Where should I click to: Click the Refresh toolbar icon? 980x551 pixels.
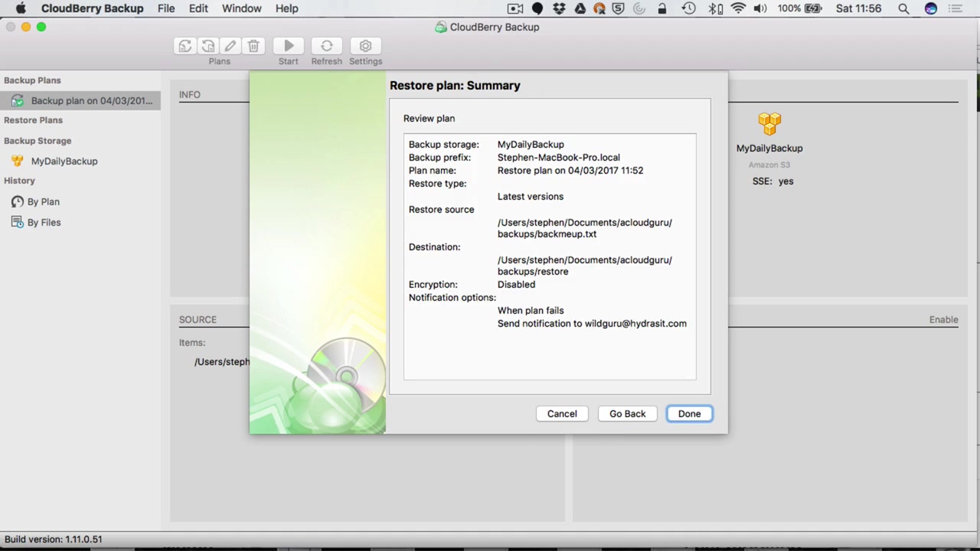[327, 46]
